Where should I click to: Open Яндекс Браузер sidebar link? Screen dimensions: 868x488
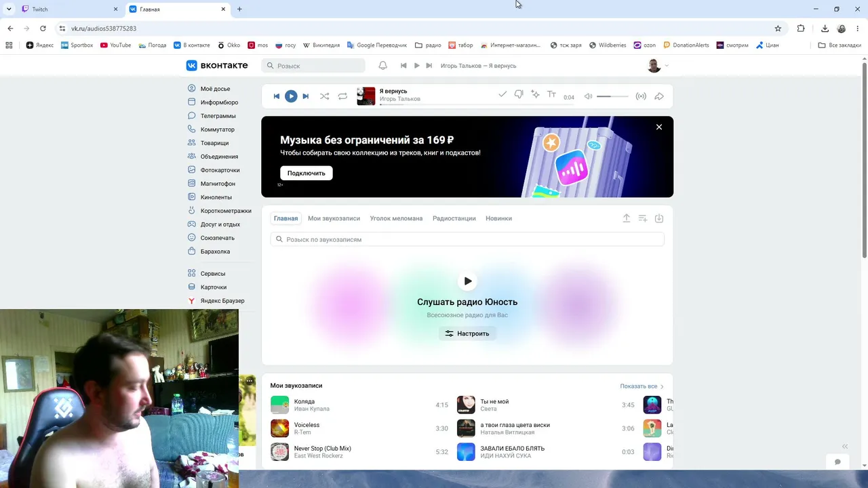[216, 301]
